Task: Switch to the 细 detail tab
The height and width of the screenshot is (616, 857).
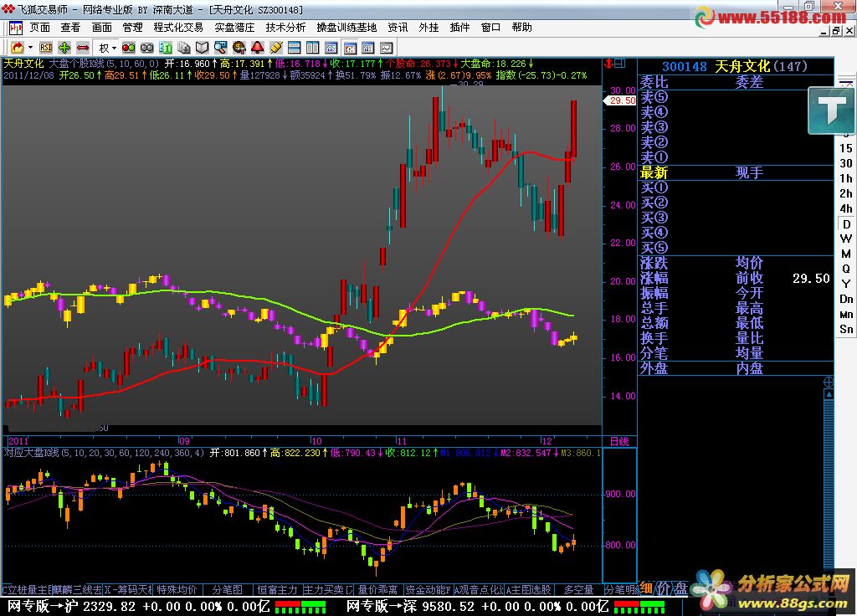Action: [x=647, y=588]
